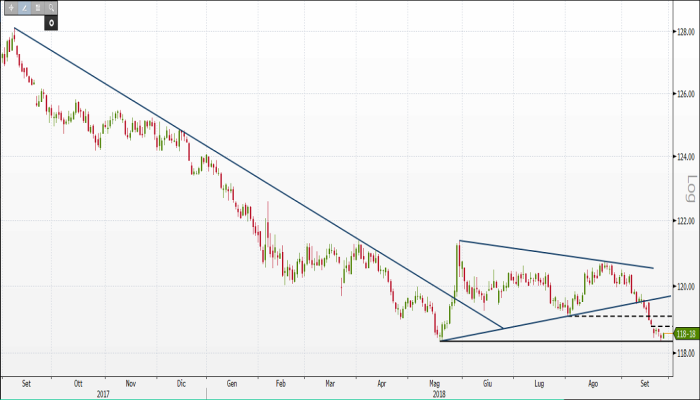
Task: Click the Ago month label on time axis
Action: click(x=593, y=381)
